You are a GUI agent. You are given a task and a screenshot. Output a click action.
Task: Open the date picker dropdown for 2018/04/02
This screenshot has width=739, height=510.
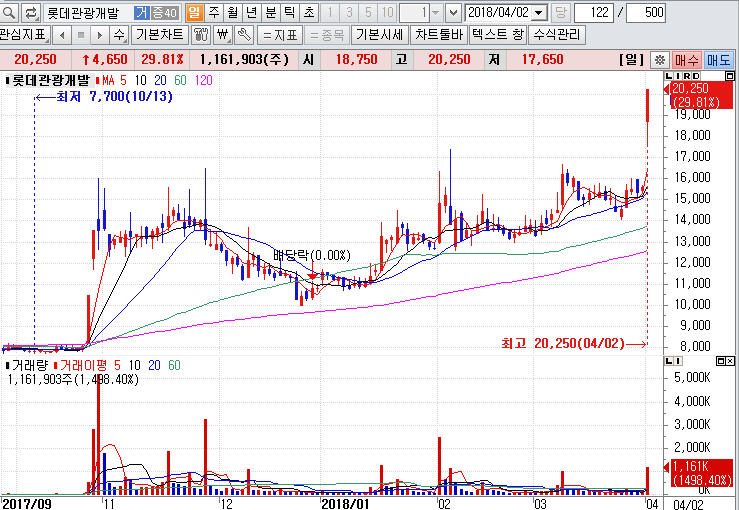[x=540, y=13]
